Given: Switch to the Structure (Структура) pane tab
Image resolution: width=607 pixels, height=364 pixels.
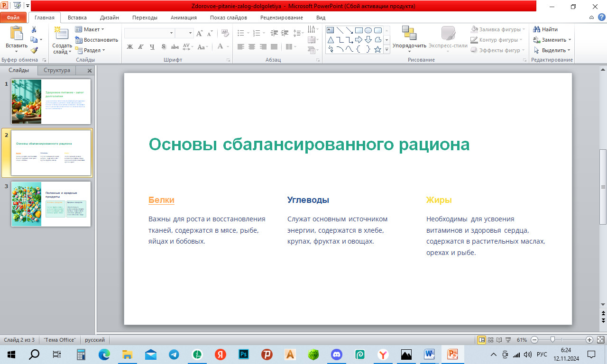Looking at the screenshot, I should [57, 70].
